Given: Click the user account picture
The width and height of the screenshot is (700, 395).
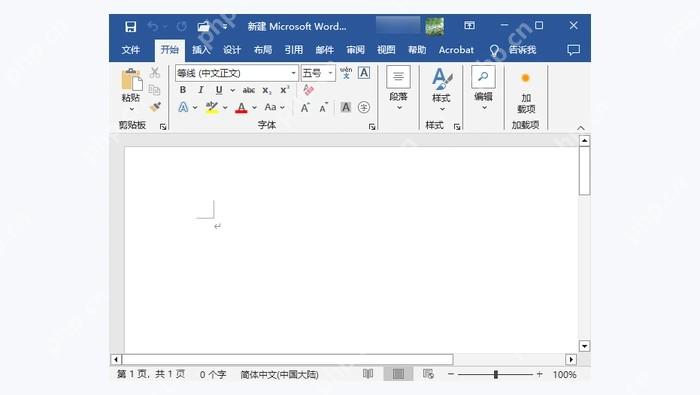Looking at the screenshot, I should click(x=434, y=26).
